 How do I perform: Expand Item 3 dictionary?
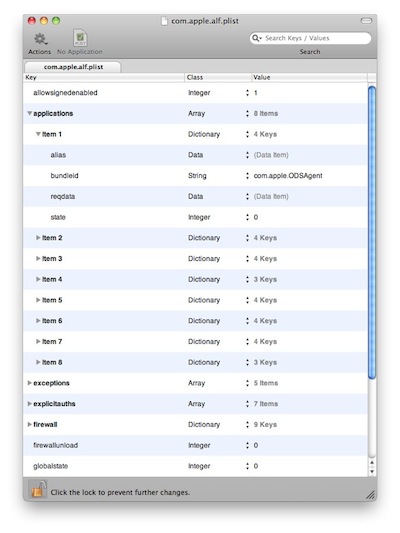[38, 259]
